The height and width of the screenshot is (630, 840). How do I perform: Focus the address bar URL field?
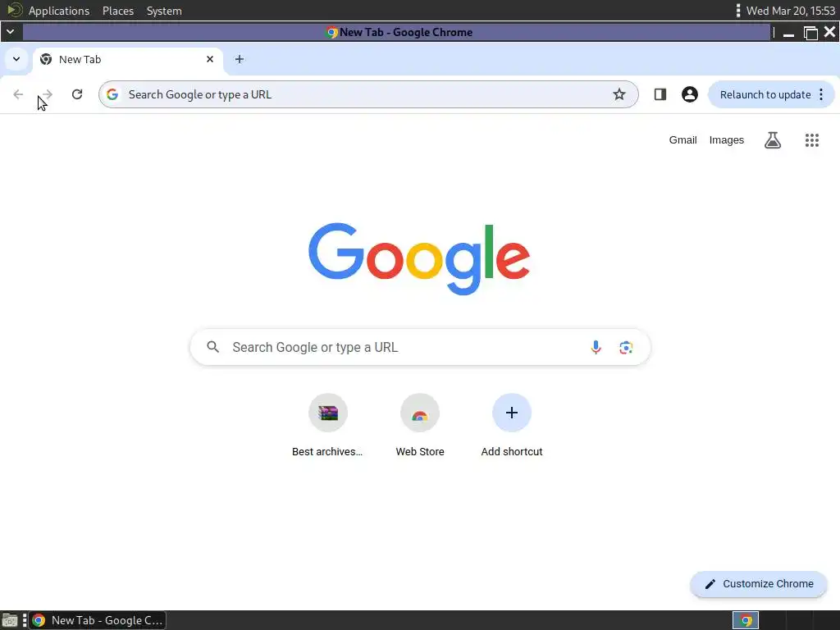(368, 94)
